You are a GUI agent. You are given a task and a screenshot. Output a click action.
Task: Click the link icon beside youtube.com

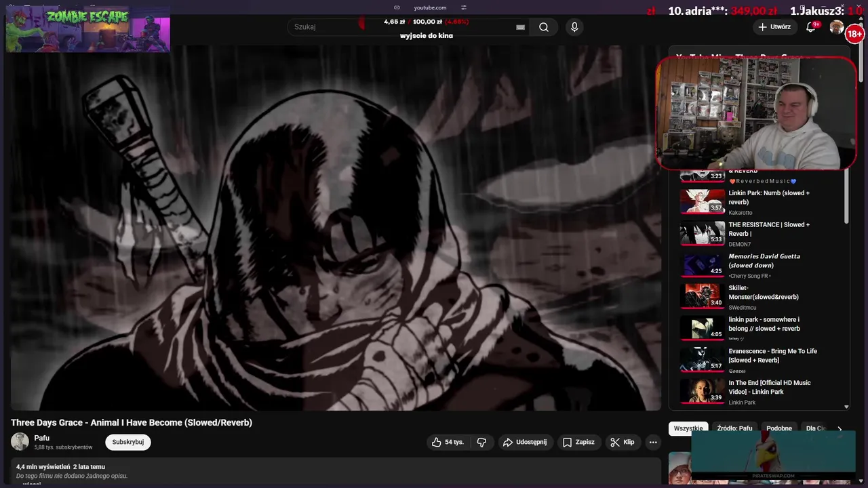tap(397, 7)
